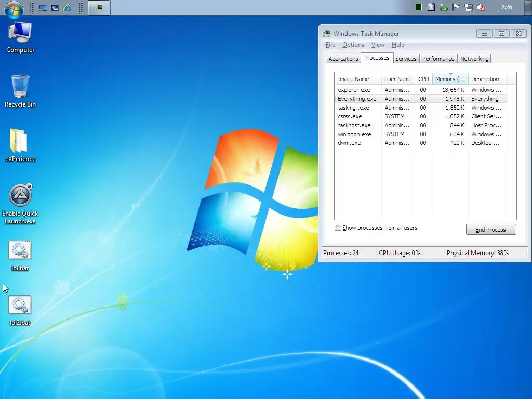The image size is (532, 399).
Task: Select explorer.exe process row
Action: (x=421, y=90)
